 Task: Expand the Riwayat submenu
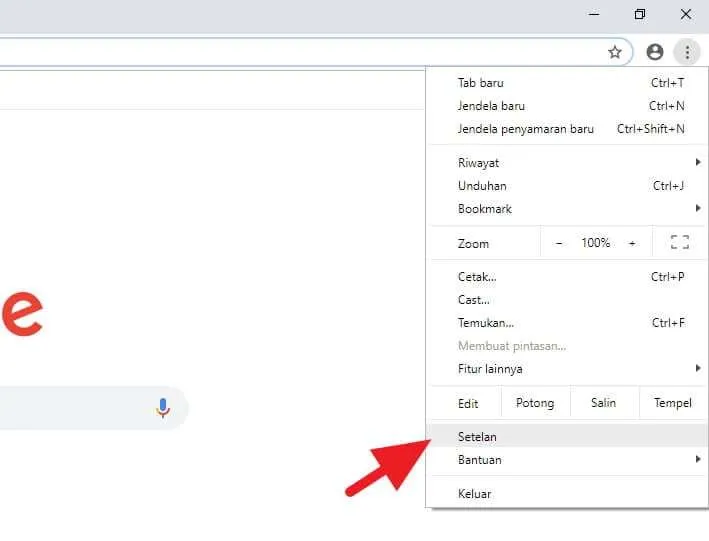point(567,163)
